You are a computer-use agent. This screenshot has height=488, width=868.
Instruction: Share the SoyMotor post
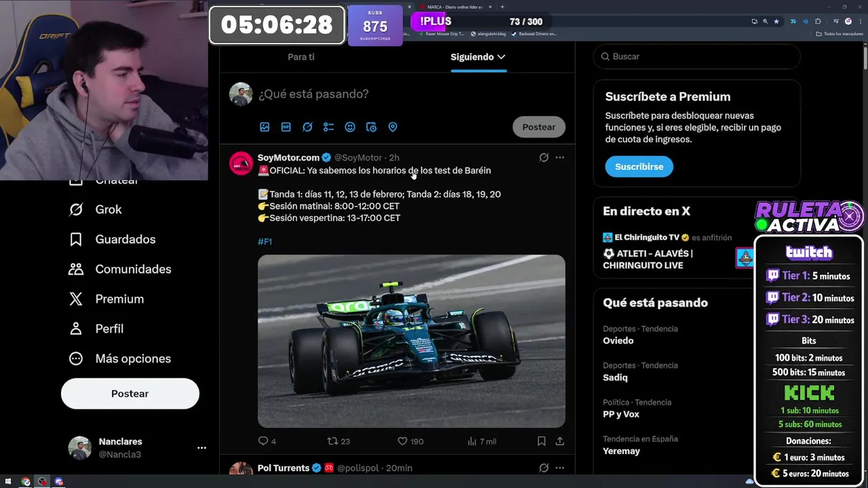tap(559, 441)
